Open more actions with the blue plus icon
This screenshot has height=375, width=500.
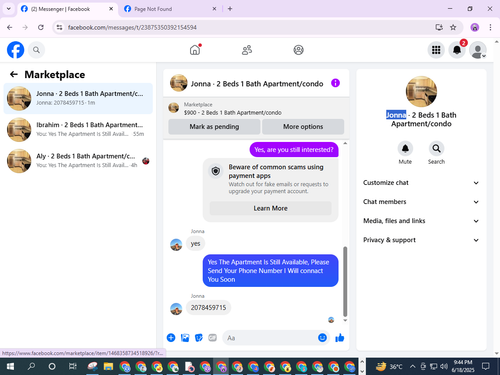[171, 338]
